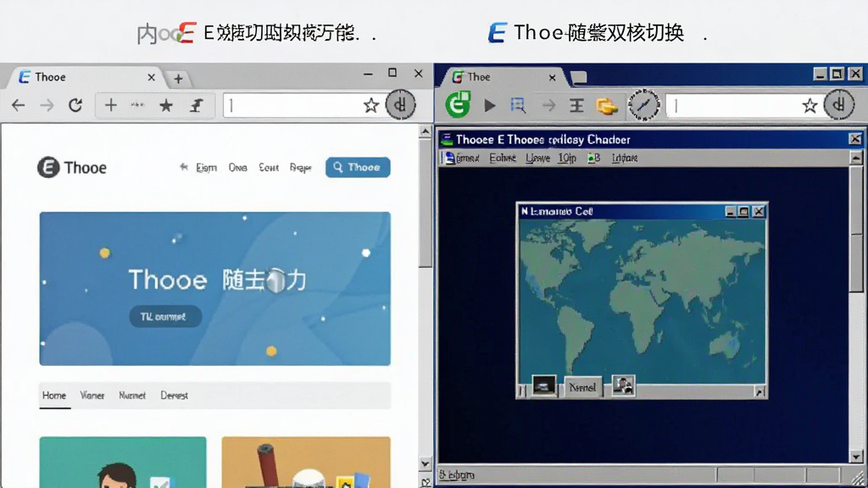This screenshot has width=868, height=488.
Task: Select the Derest tab on the webpage
Action: click(x=175, y=396)
